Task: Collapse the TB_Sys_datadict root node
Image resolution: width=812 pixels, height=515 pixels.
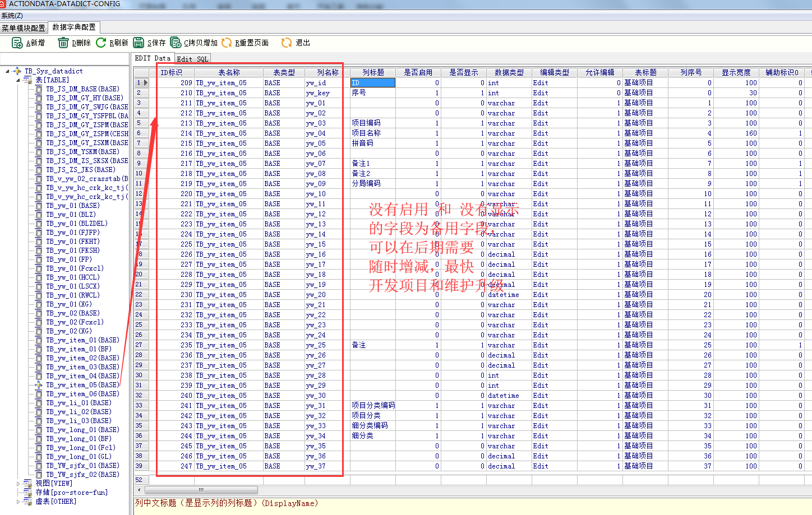Action: tap(7, 71)
